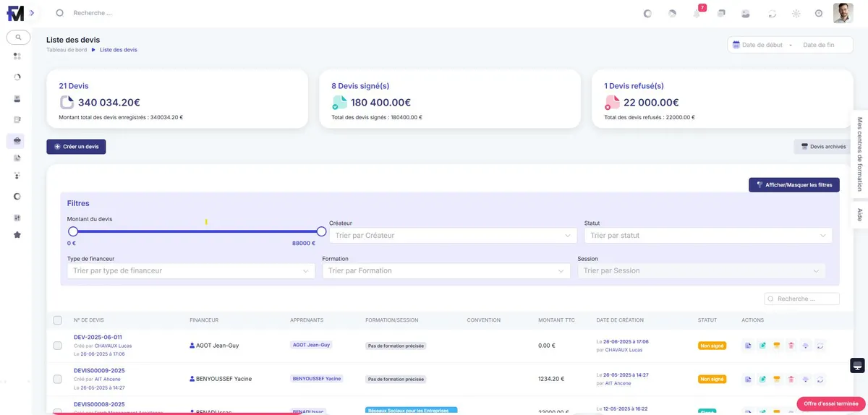
Task: Click the Créer un devis button
Action: click(76, 147)
